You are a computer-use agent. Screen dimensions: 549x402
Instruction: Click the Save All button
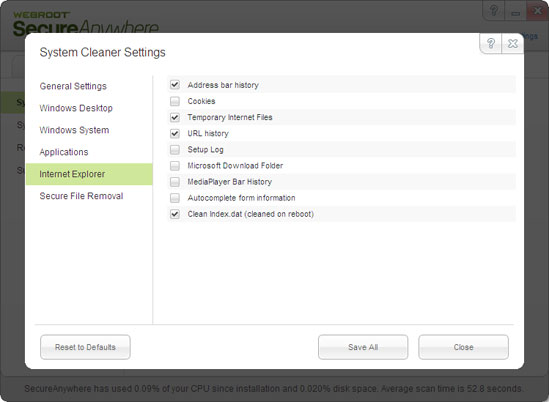[363, 347]
